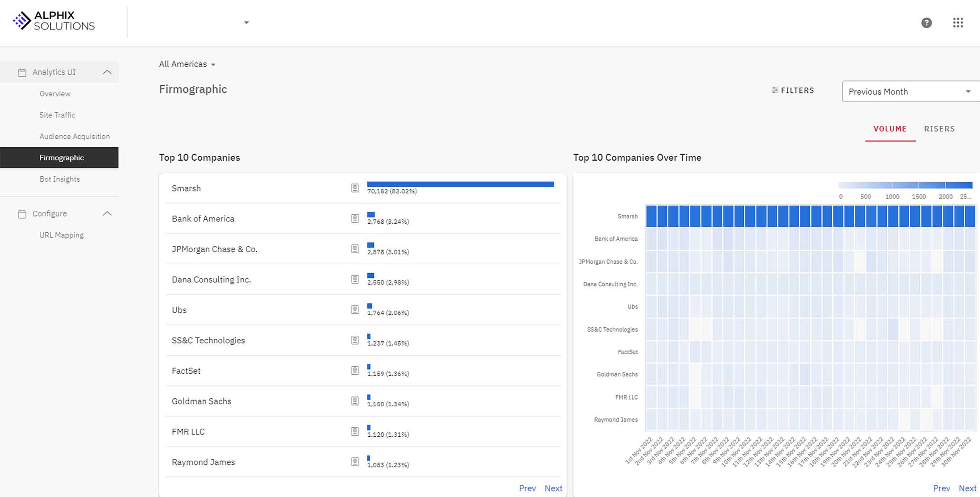
Task: Click the heatmap color scale legend
Action: (905, 185)
